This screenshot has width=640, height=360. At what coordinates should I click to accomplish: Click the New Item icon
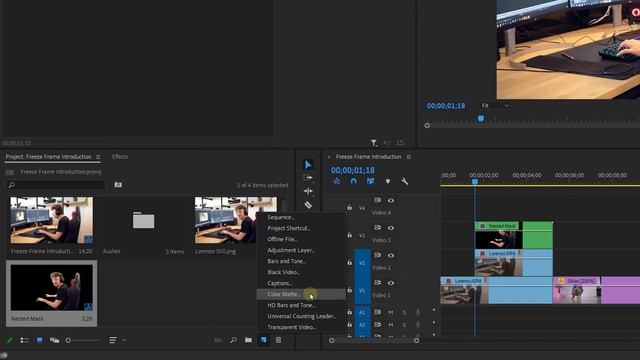(x=264, y=340)
